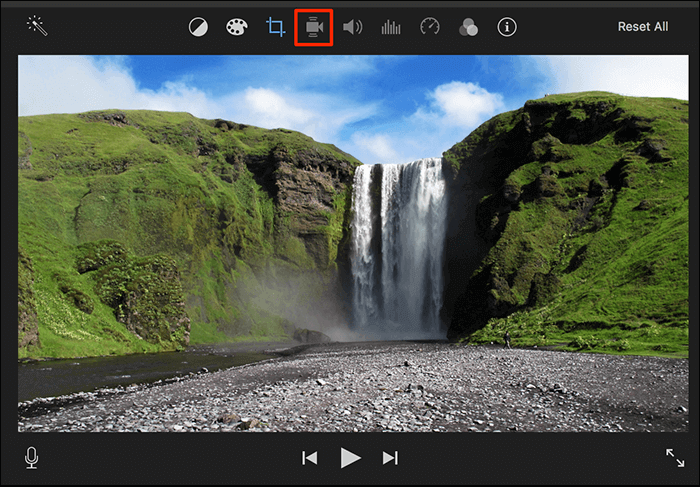This screenshot has height=487, width=700.
Task: Skip to the previous clip
Action: click(310, 458)
